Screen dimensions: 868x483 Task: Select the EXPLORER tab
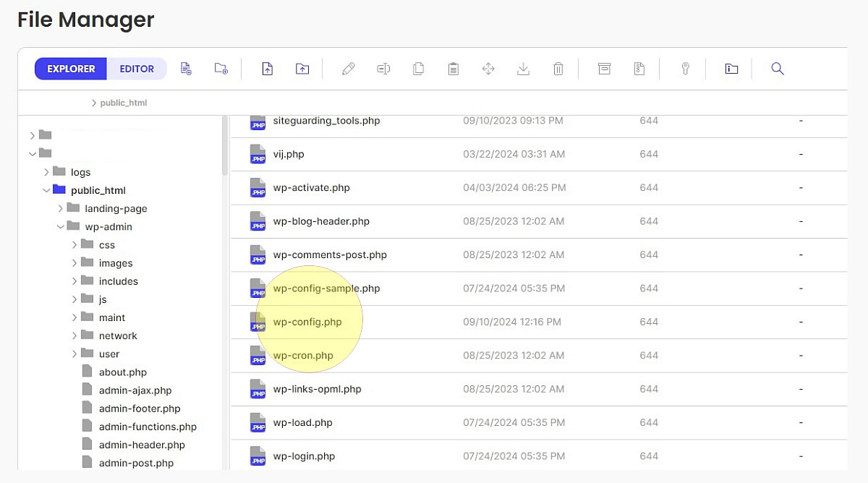coord(70,68)
